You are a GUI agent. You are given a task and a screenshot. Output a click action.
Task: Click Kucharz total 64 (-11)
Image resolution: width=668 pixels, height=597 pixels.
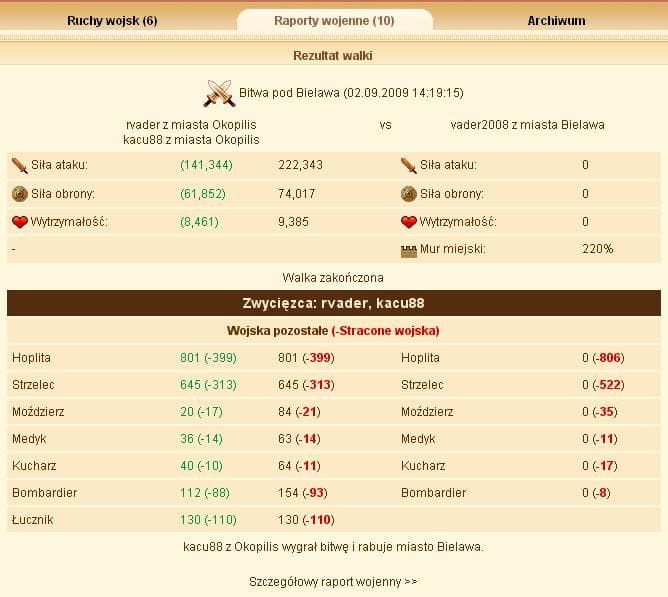point(299,466)
